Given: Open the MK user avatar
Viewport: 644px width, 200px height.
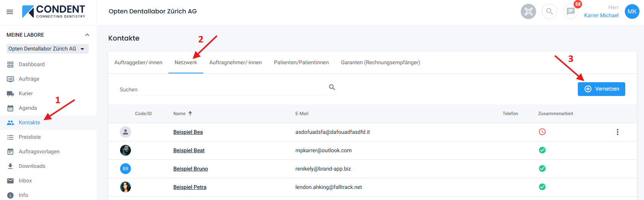Looking at the screenshot, I should (x=632, y=11).
